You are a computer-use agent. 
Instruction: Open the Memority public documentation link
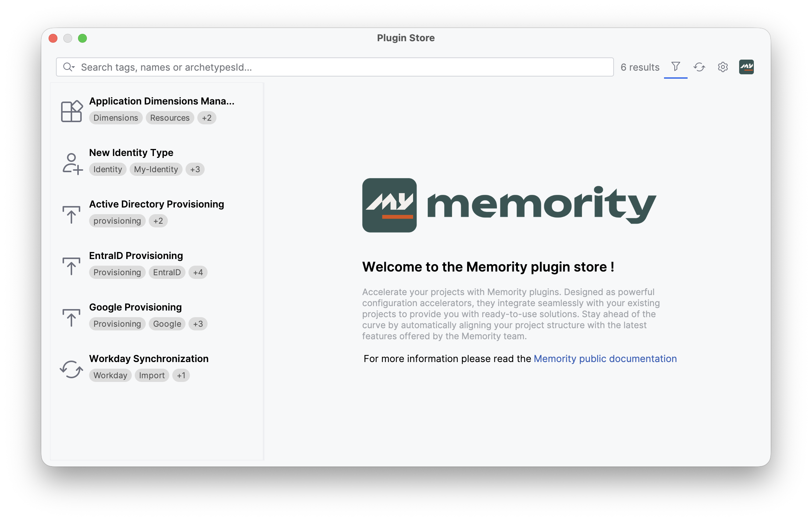pos(605,359)
